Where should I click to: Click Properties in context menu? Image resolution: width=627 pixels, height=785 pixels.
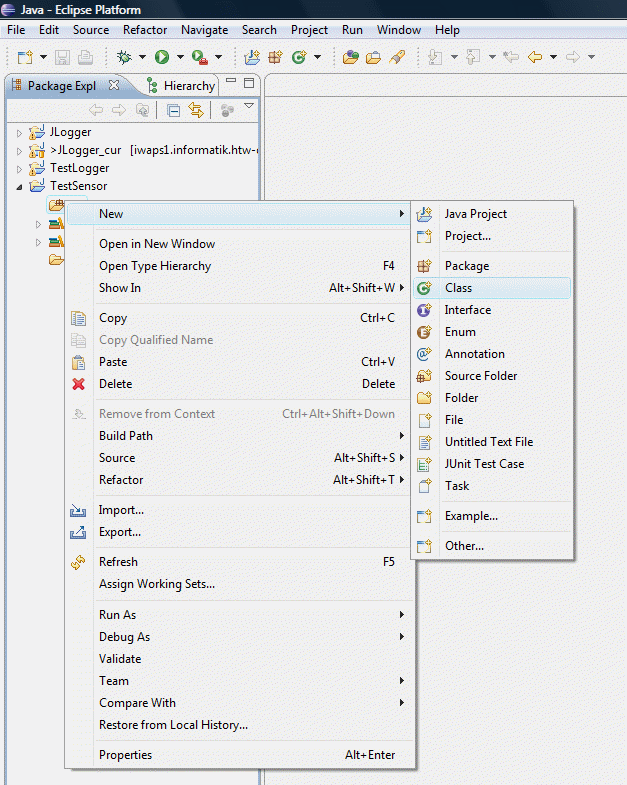239,755
